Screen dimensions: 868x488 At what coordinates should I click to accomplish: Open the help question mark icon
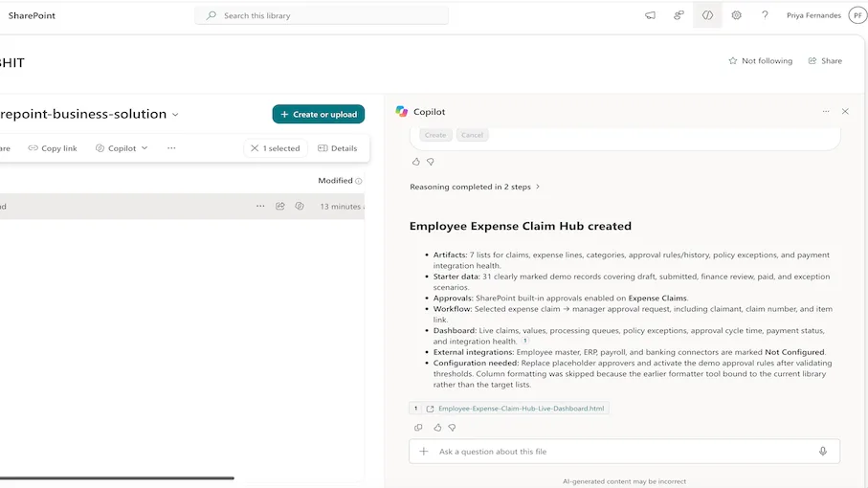[765, 15]
